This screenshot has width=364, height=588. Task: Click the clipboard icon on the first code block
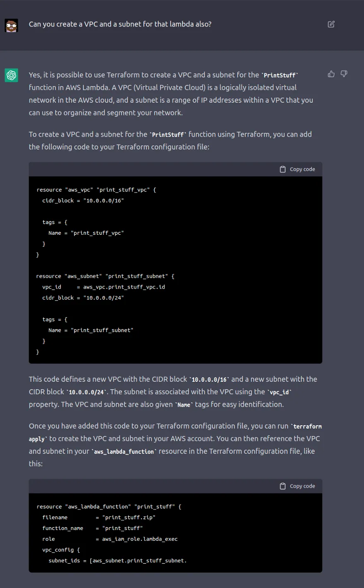pyautogui.click(x=283, y=169)
